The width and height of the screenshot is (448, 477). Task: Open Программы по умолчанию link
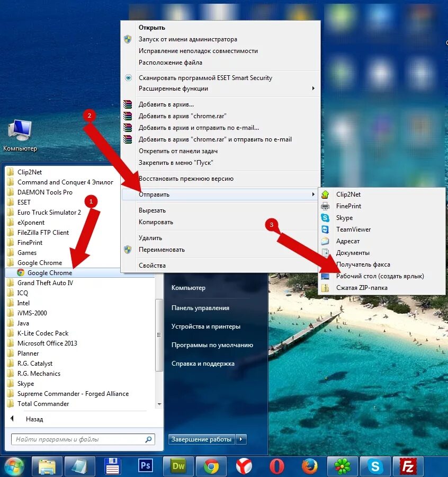point(212,345)
